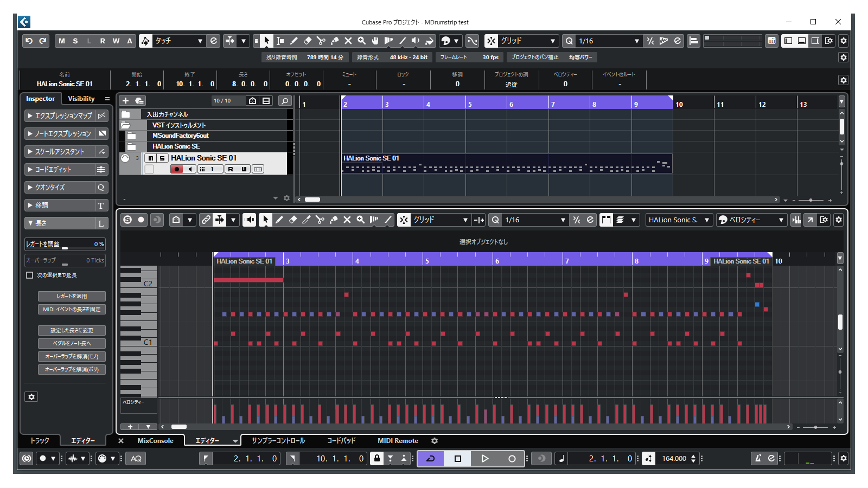Enable the 次の選択まで延長 checkbox
The image size is (868, 488).
pyautogui.click(x=30, y=275)
